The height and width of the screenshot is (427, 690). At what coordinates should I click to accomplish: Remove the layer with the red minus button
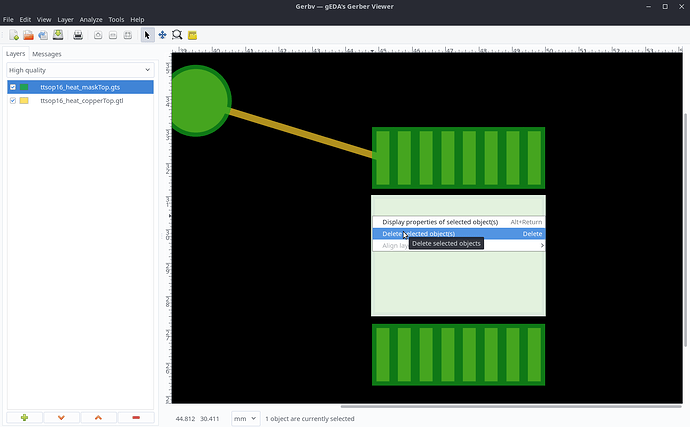coord(136,417)
